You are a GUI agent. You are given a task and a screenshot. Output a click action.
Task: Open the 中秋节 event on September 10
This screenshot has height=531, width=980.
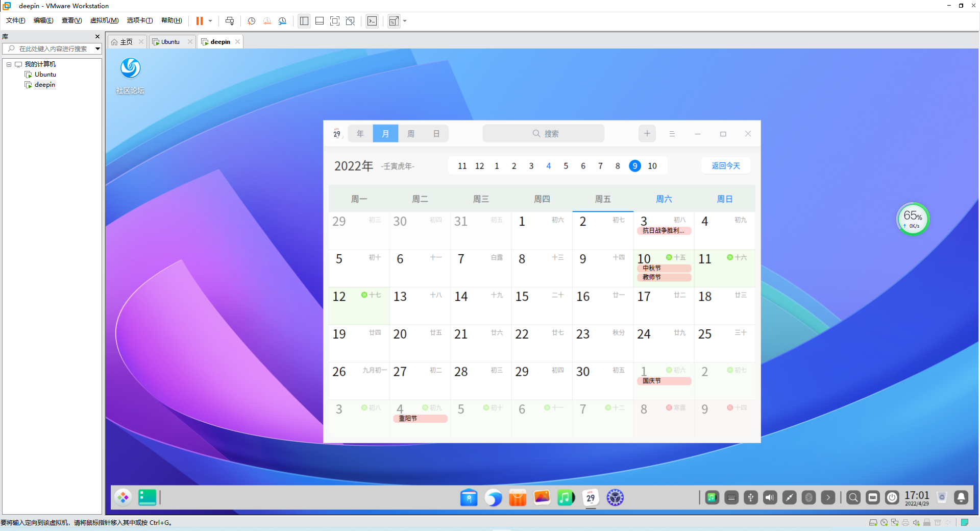coord(664,268)
